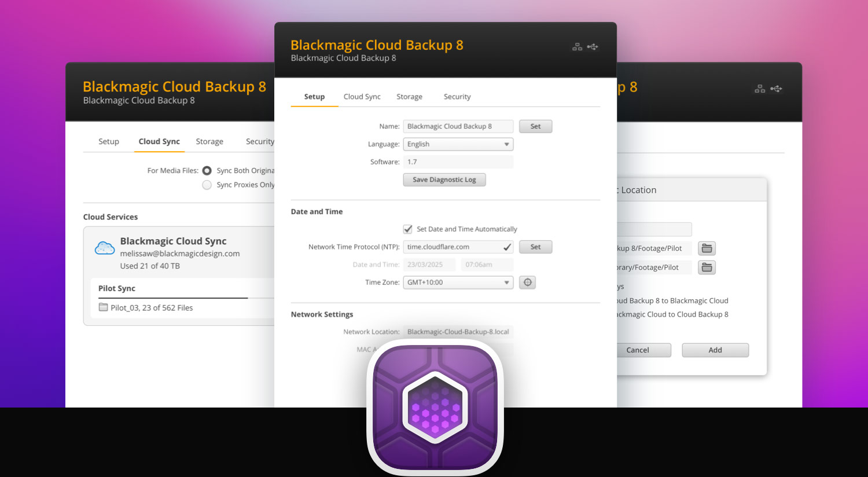
Task: Open the time zone auto-detect crosshair icon
Action: tap(527, 282)
